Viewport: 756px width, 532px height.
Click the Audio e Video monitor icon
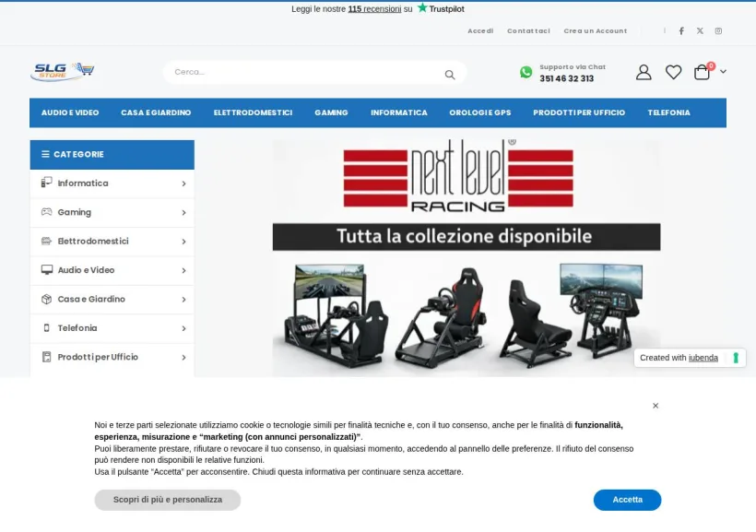point(47,269)
